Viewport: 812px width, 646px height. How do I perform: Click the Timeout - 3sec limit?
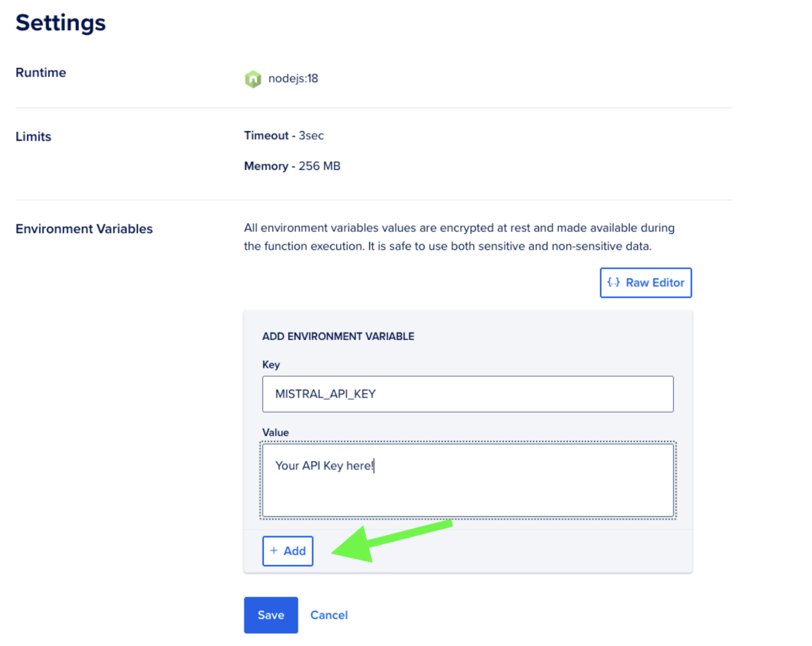coord(284,135)
